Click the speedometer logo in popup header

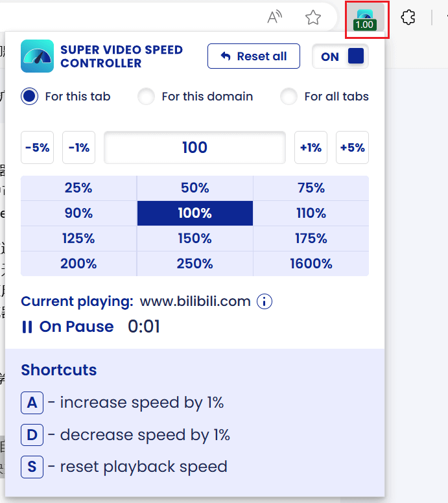[x=37, y=56]
